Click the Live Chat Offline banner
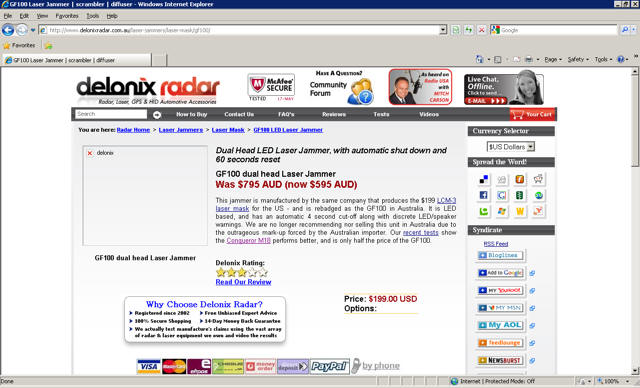The height and width of the screenshot is (388, 640). (503, 89)
